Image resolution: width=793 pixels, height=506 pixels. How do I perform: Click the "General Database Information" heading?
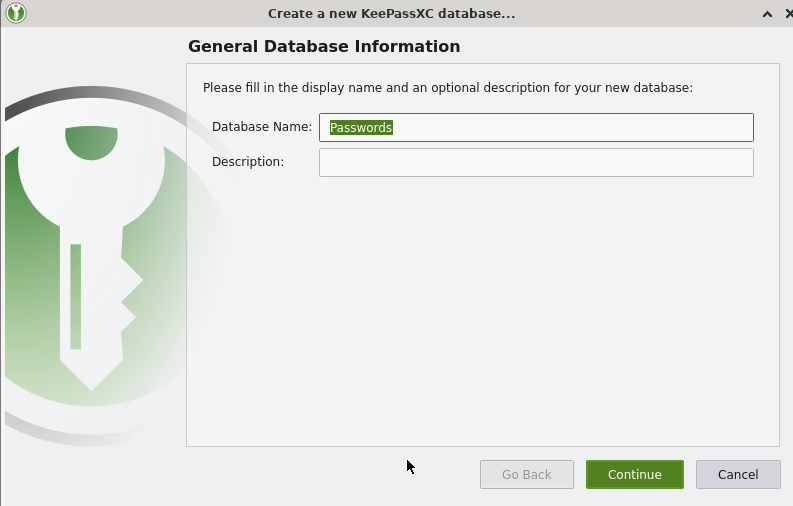pos(324,46)
